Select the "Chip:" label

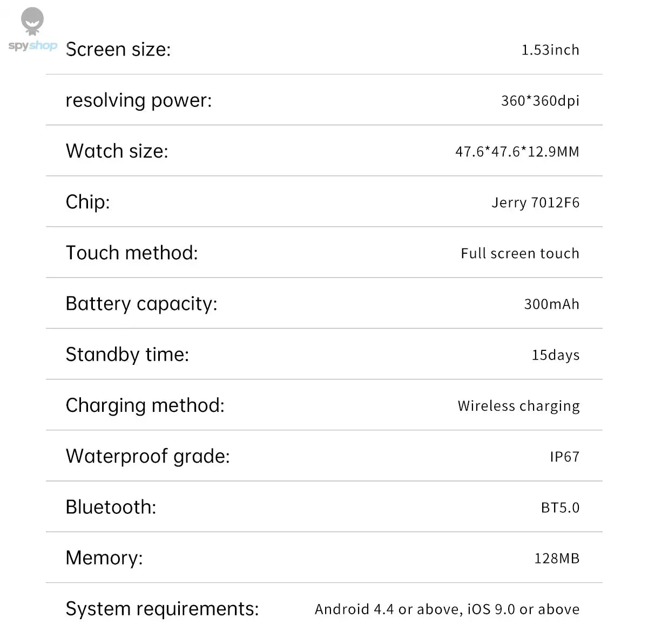pyautogui.click(x=87, y=202)
